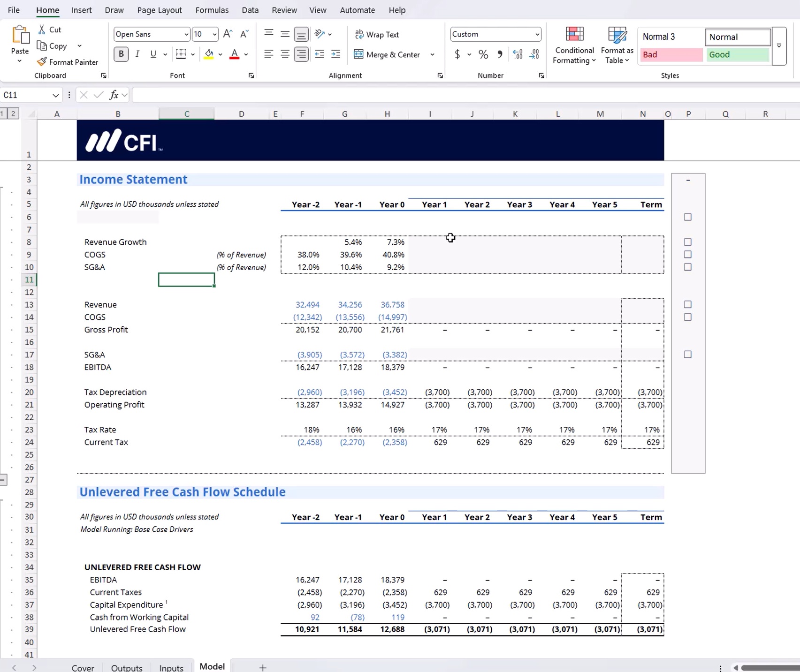Expand the Merge & Center dropdown arrow
800x672 pixels.
coord(432,54)
